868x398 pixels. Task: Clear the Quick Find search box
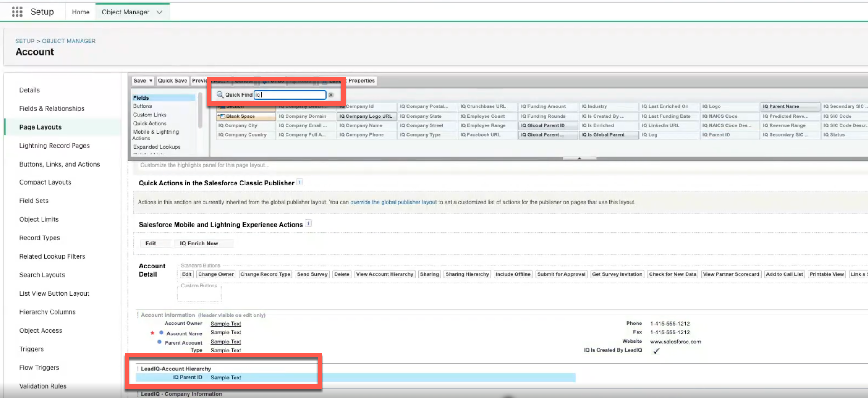coord(331,95)
